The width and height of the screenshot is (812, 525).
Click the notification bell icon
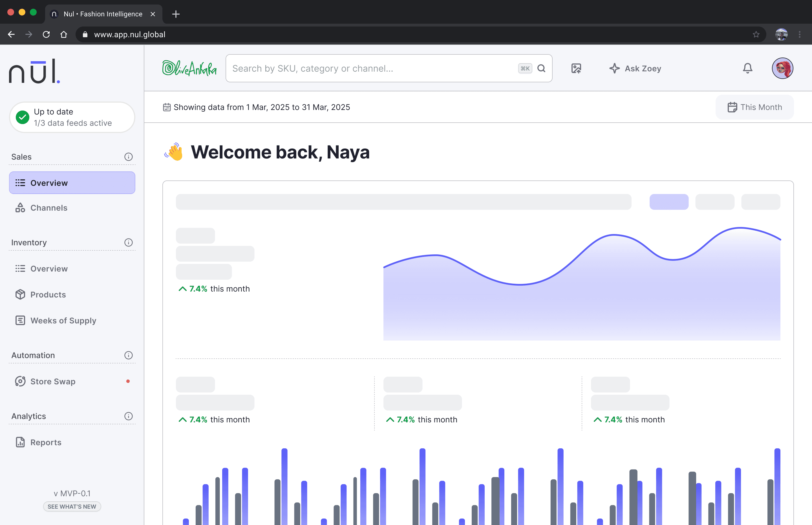point(747,68)
